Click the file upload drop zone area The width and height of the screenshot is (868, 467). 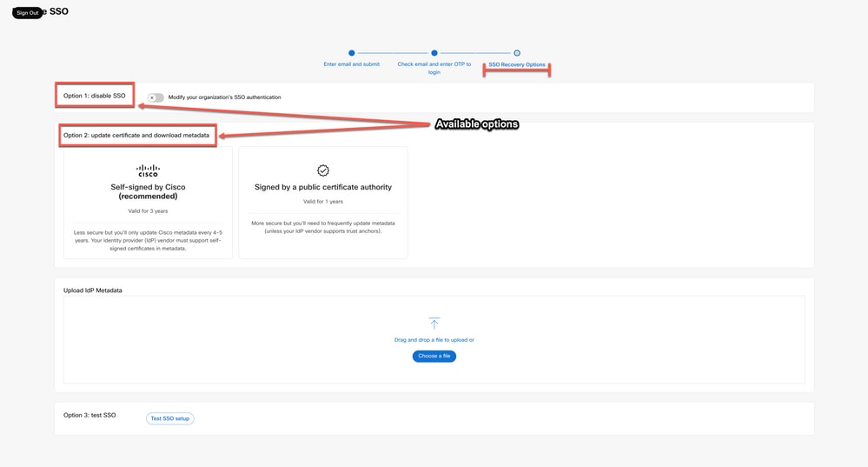coord(434,339)
